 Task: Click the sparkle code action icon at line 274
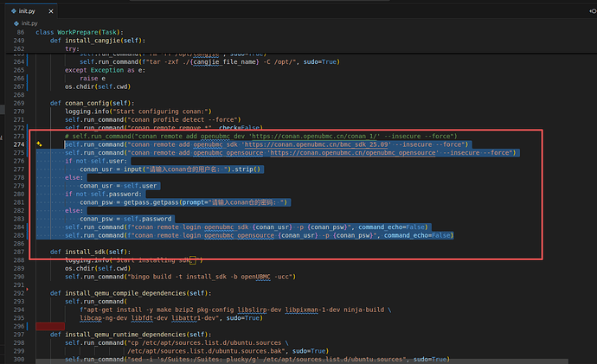tap(40, 144)
